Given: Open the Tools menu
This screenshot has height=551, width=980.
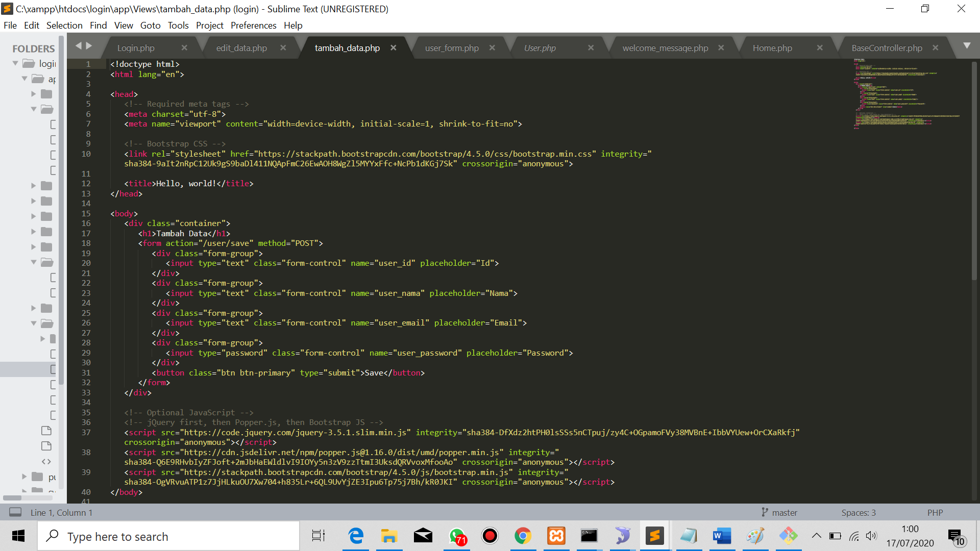Looking at the screenshot, I should pyautogui.click(x=178, y=26).
